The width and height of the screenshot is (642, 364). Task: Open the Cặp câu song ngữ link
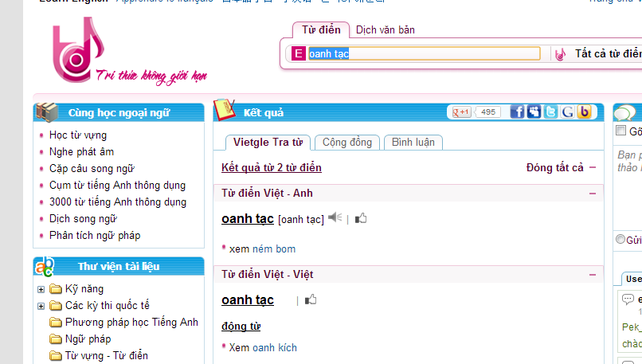tap(92, 169)
